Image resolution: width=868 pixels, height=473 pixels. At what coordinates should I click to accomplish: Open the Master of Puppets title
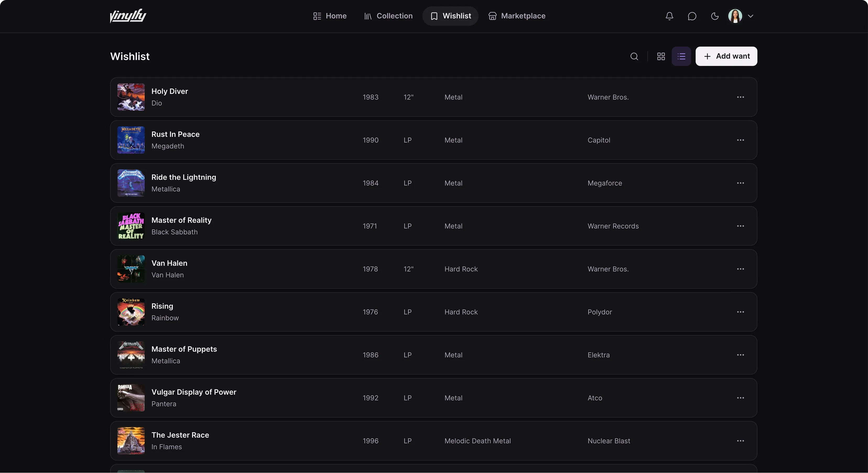click(184, 349)
